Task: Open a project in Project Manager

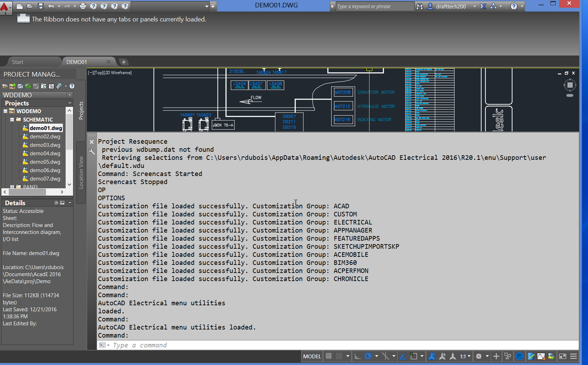Action: coord(5,86)
